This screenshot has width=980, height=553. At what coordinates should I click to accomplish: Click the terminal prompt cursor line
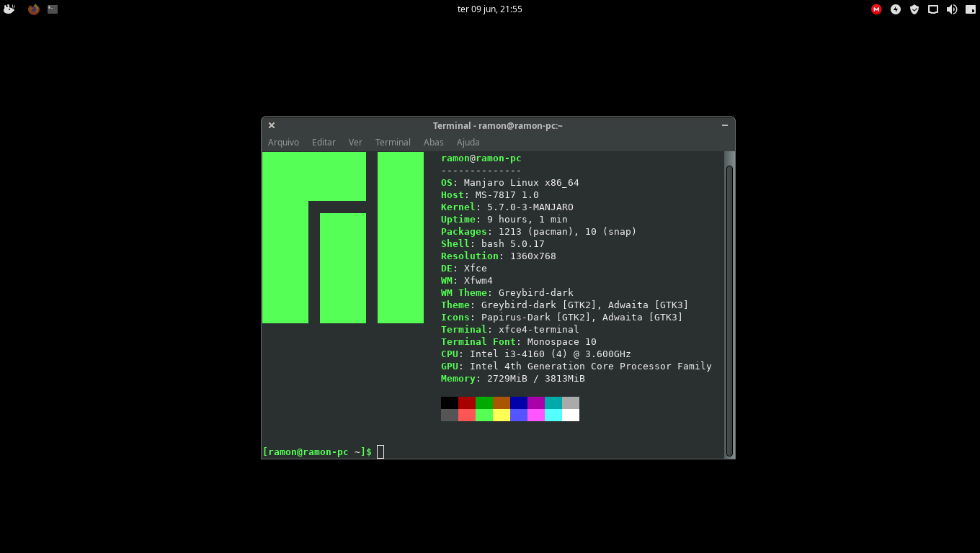380,451
